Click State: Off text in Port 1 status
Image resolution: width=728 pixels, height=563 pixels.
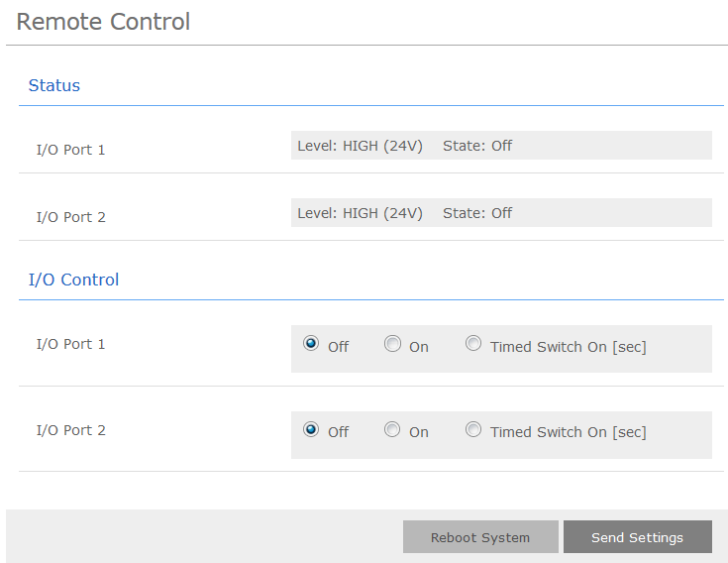[x=477, y=146]
